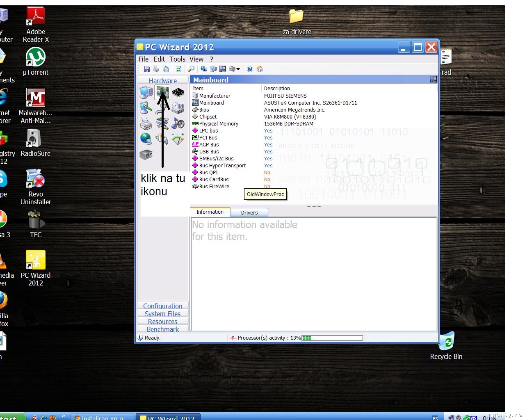Select the Manufacturer row
This screenshot has height=420, width=525.
(314, 96)
